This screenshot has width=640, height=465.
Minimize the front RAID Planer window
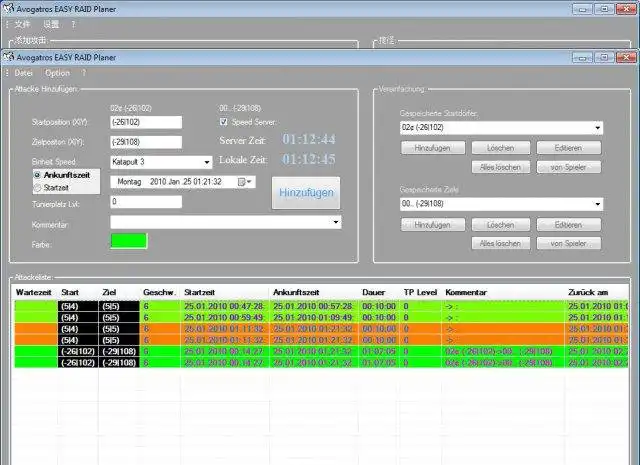tap(582, 58)
